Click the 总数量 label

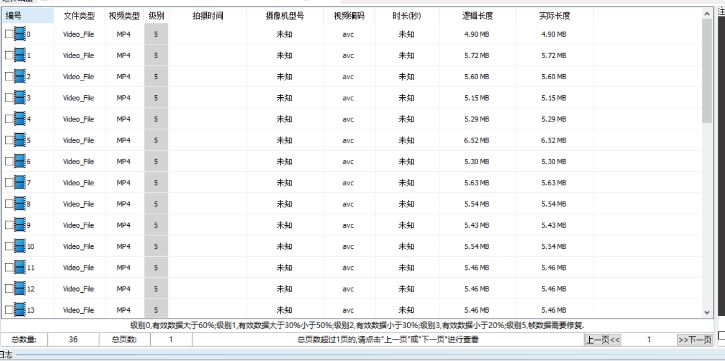tap(24, 340)
